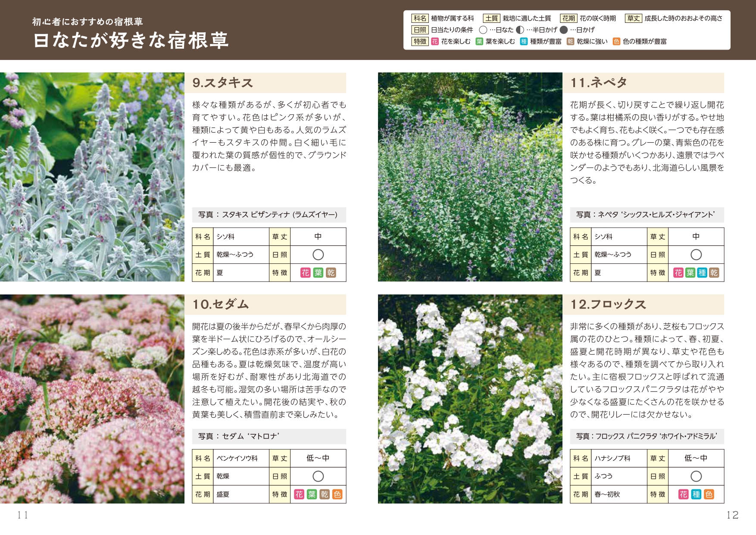Screen dimensions: 756x535
Task: Click the filled dark shade circle in the legend
Action: coord(564,30)
